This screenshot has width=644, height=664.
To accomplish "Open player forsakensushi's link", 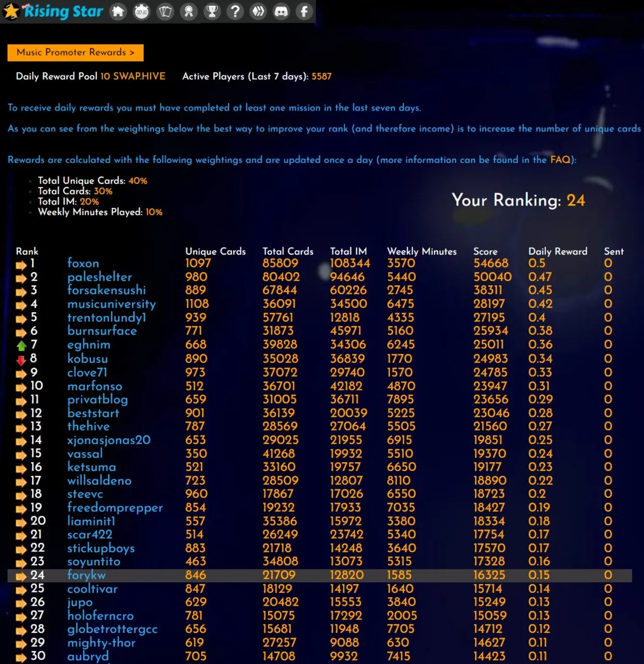I will point(106,290).
